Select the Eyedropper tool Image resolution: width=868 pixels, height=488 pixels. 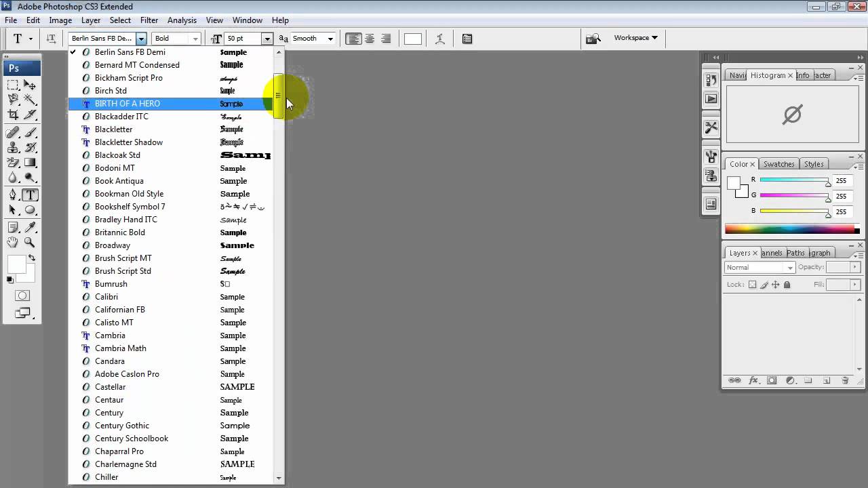click(x=30, y=227)
